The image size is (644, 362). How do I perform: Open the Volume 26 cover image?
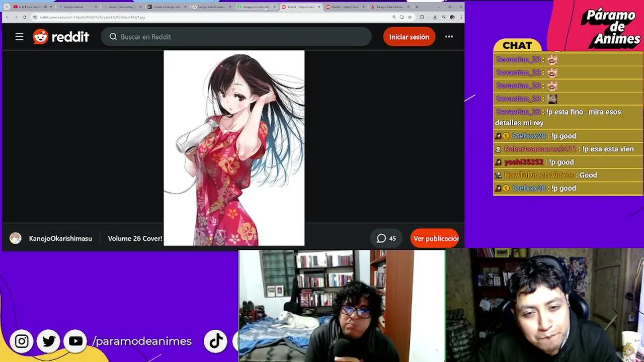[x=234, y=148]
